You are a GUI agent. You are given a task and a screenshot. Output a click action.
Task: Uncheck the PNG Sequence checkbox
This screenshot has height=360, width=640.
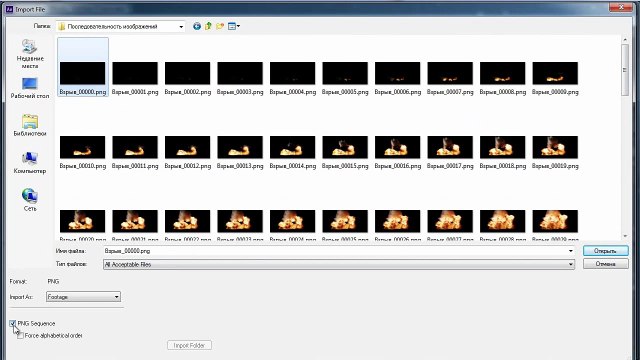click(13, 323)
